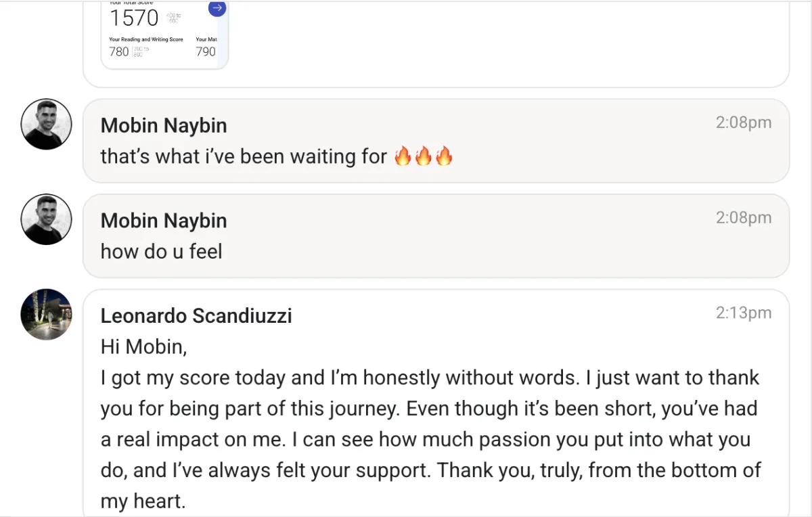Viewport: 812px width, 517px height.
Task: Click the 780 Reading and Writing score
Action: (119, 51)
